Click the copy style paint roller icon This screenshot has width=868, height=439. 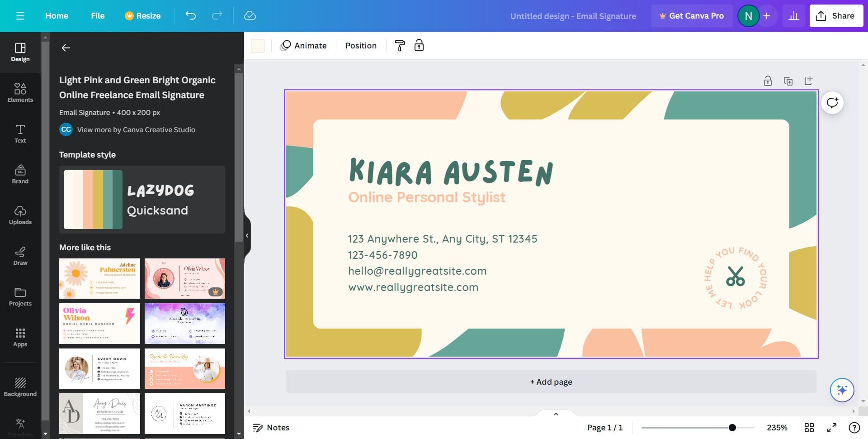click(x=400, y=46)
